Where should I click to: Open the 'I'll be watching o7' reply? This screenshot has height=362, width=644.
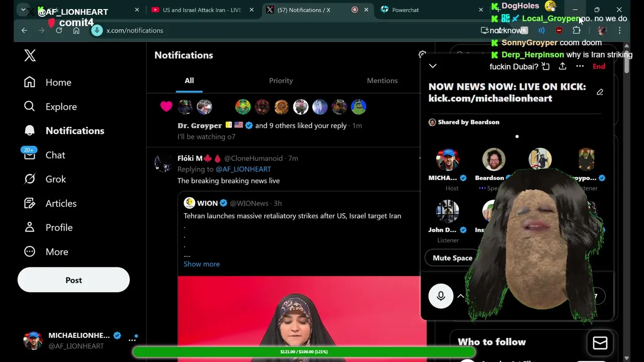tap(206, 137)
